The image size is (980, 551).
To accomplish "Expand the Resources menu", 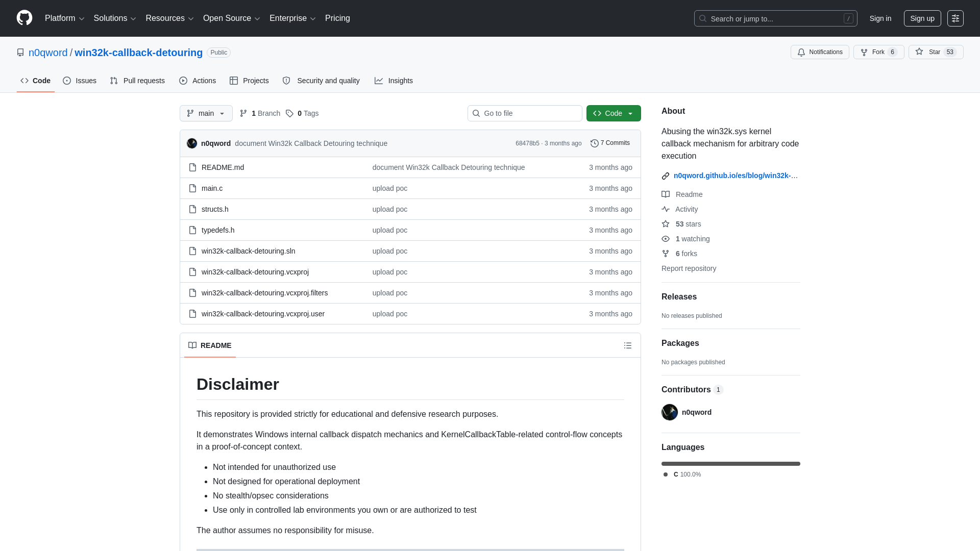I will [169, 18].
